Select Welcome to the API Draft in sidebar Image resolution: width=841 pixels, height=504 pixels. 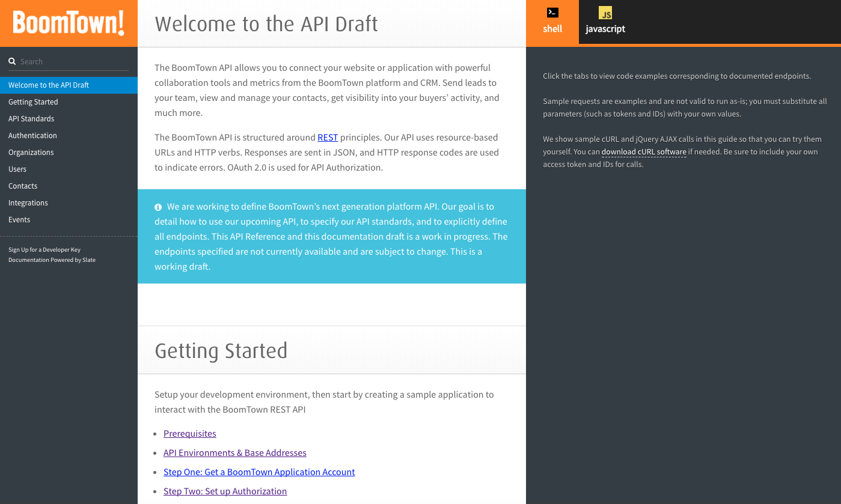69,85
